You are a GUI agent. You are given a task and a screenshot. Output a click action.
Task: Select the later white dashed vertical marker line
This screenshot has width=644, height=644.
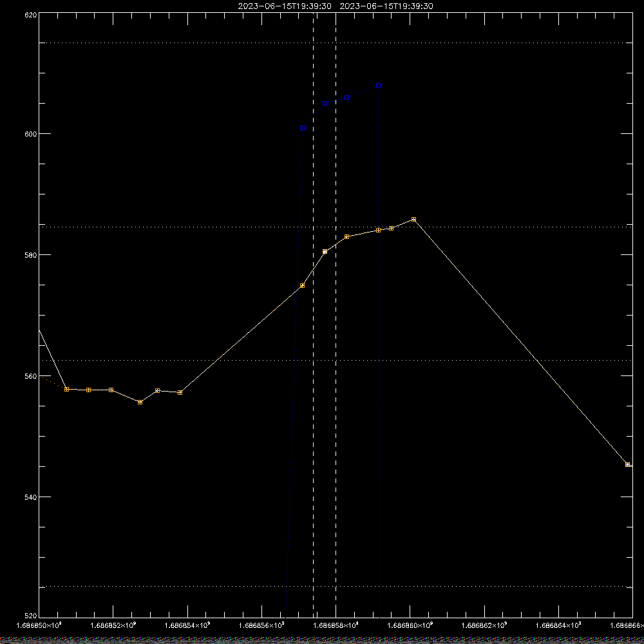336,315
